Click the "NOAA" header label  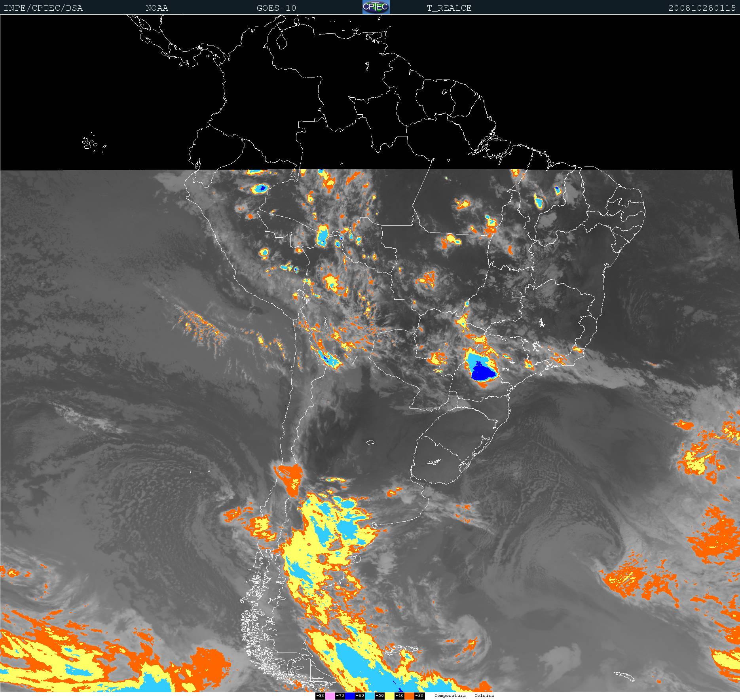pos(157,8)
